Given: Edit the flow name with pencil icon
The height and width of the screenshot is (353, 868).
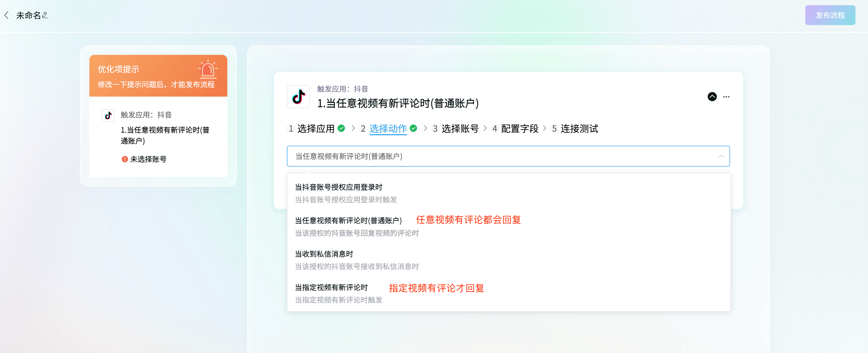Looking at the screenshot, I should 45,15.
